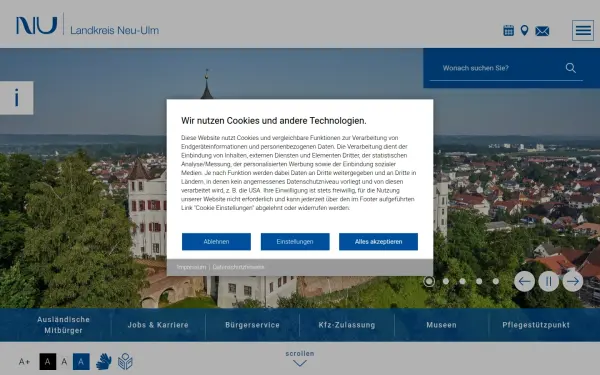Open the location pin icon
The image size is (600, 375).
pyautogui.click(x=525, y=31)
